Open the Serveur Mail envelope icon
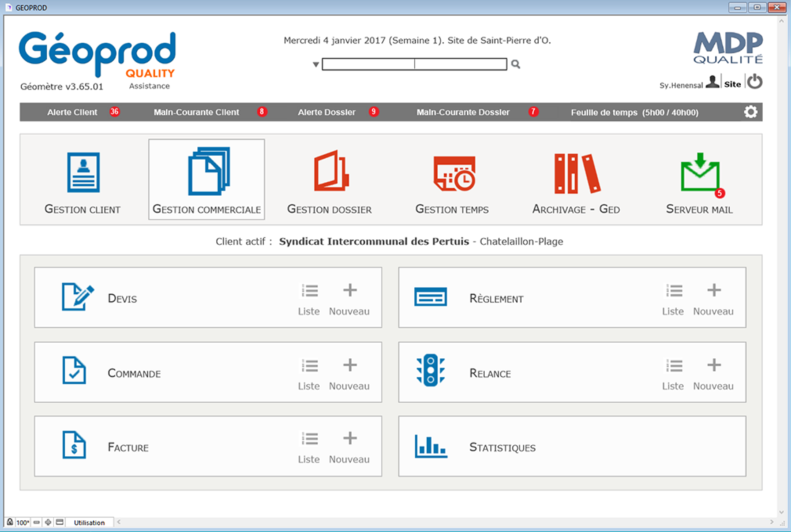 click(x=700, y=173)
